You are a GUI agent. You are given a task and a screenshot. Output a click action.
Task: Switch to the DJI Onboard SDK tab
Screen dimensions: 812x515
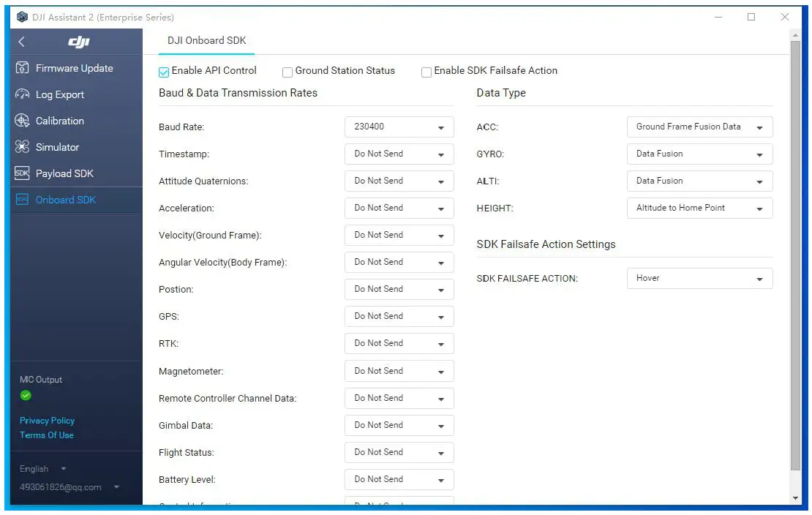tap(206, 42)
